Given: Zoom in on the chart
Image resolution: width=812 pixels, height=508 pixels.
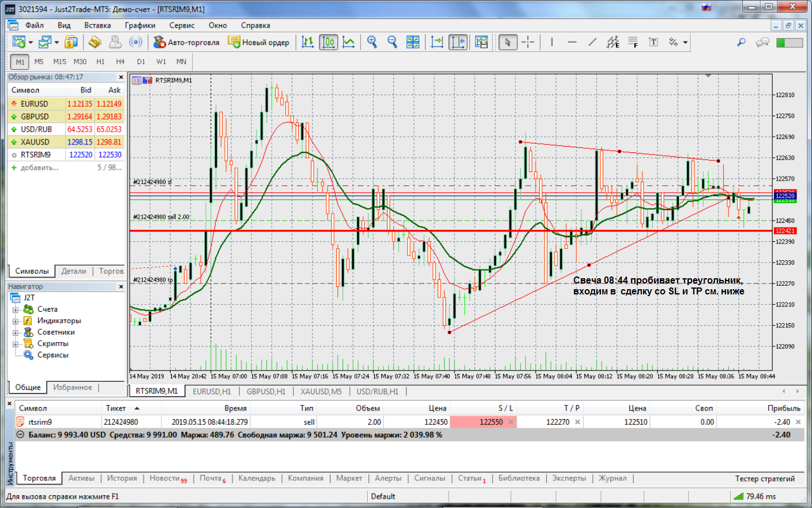Looking at the screenshot, I should tap(372, 42).
